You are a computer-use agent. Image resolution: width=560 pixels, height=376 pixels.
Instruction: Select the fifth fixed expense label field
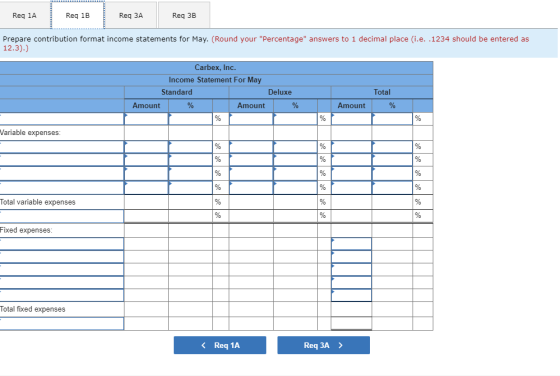point(62,295)
